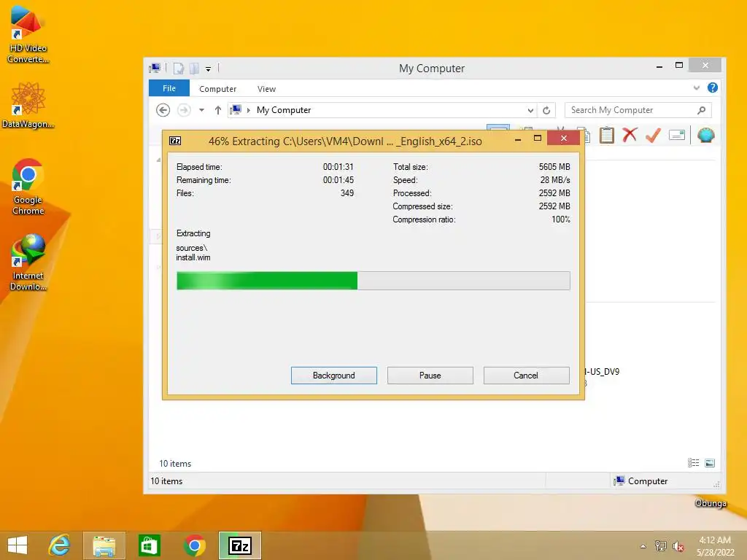Click the Search My Computer field
747x560 pixels.
tap(638, 110)
